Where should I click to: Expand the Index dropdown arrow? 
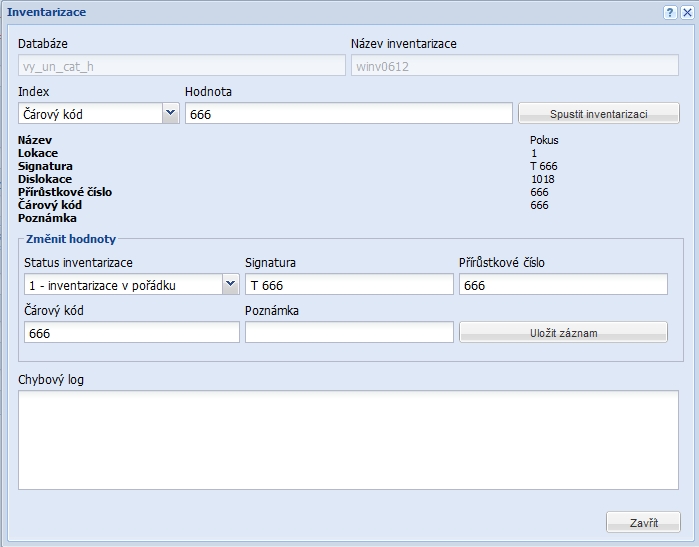(170, 114)
